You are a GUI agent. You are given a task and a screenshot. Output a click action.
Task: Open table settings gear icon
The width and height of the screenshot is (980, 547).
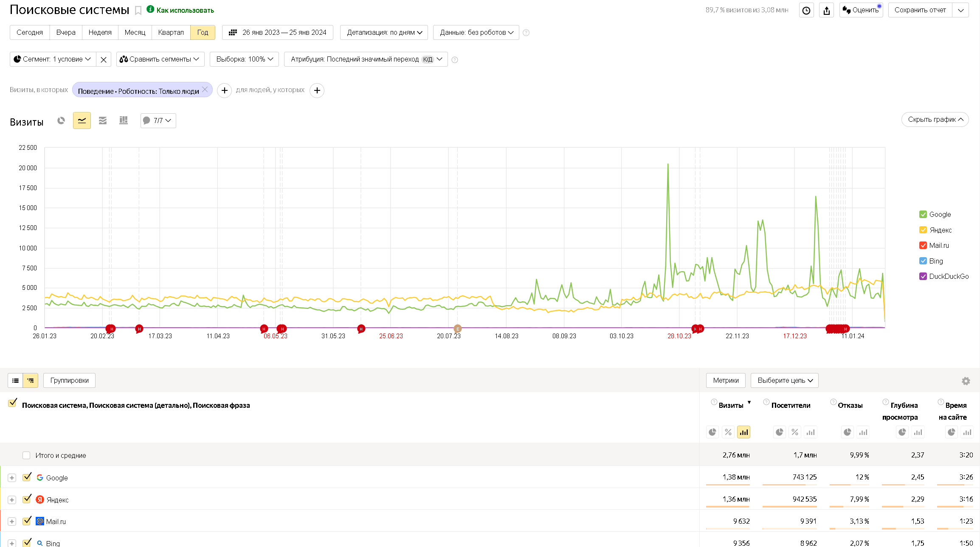point(966,381)
